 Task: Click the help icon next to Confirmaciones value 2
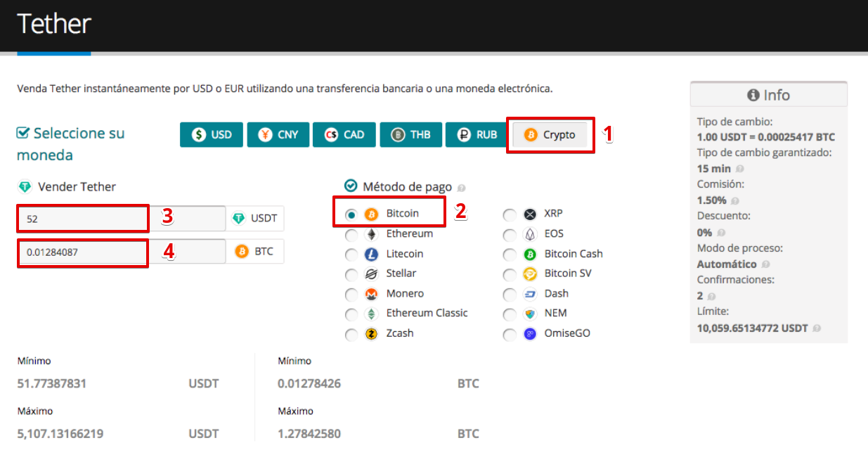pos(710,297)
